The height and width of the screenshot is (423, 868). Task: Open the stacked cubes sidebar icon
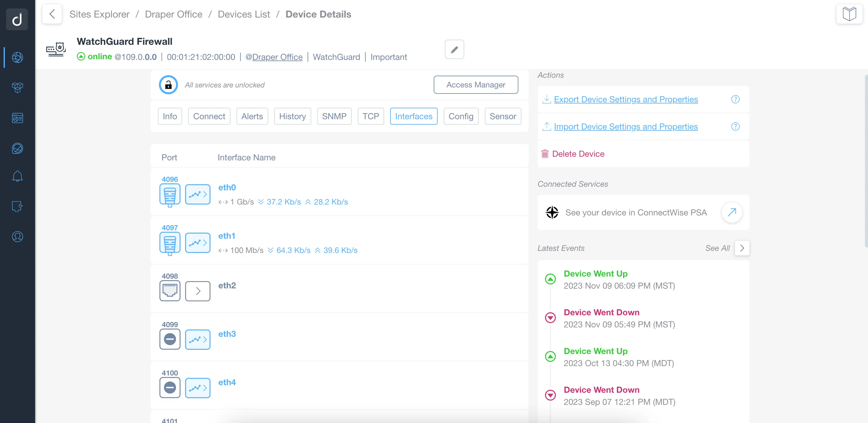[x=17, y=88]
